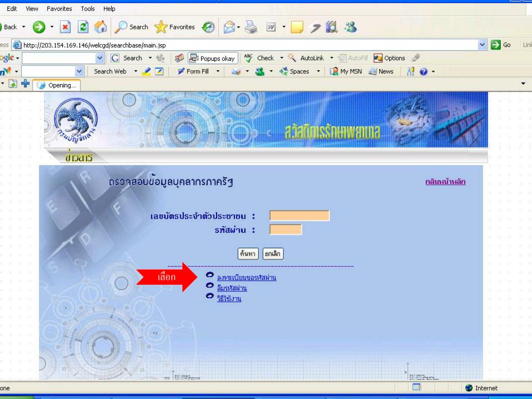Open the Forward button history dropdown arrow
Image resolution: width=532 pixels, height=399 pixels.
click(x=51, y=27)
